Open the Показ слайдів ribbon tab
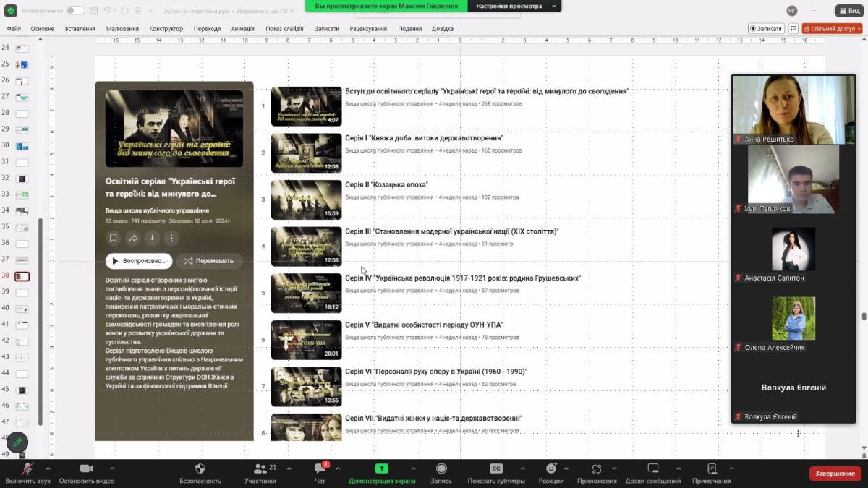Viewport: 868px width, 488px height. [x=284, y=29]
